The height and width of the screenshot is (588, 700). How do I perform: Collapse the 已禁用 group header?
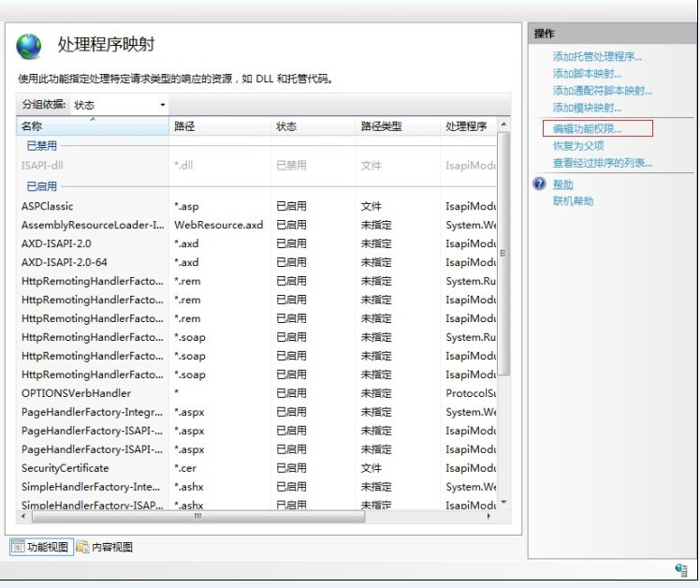click(x=41, y=146)
